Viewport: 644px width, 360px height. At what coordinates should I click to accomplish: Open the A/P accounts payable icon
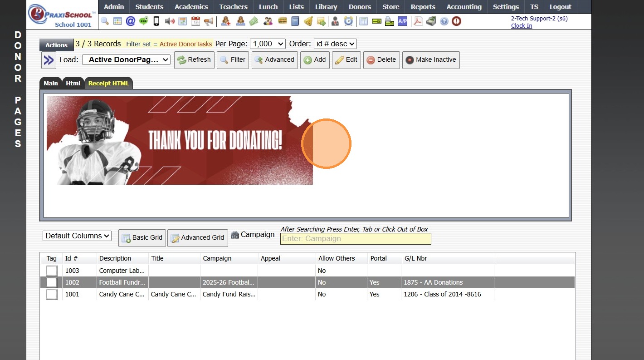pos(402,21)
